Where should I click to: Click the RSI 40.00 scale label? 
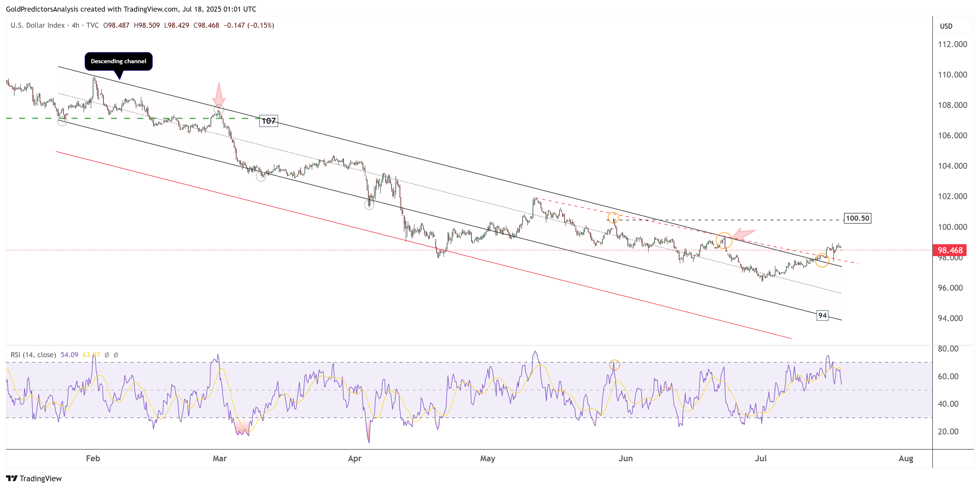point(948,404)
